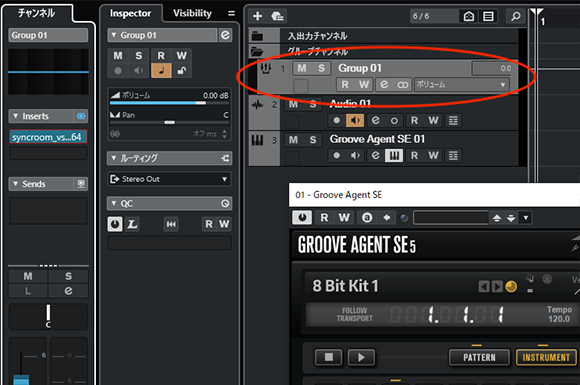This screenshot has height=385, width=580.
Task: Open the Stereo Out routing dropdown
Action: coord(169,179)
